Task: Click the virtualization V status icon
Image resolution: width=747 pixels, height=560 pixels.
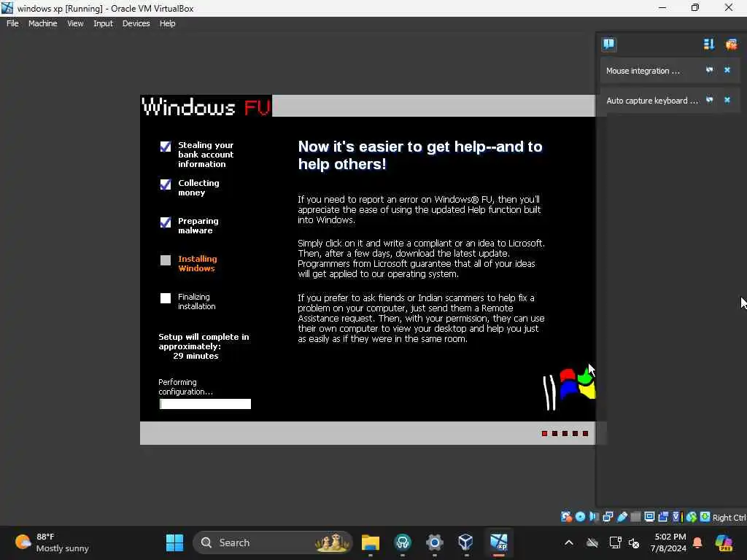Action: point(676,517)
